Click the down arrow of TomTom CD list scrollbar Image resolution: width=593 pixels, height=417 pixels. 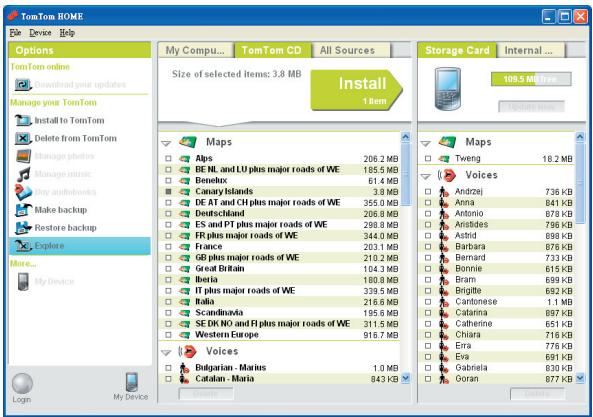[405, 378]
